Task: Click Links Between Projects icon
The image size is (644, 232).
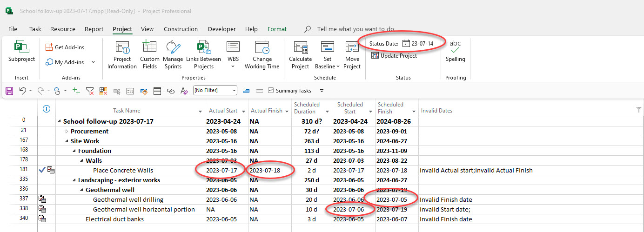Action: point(203,55)
